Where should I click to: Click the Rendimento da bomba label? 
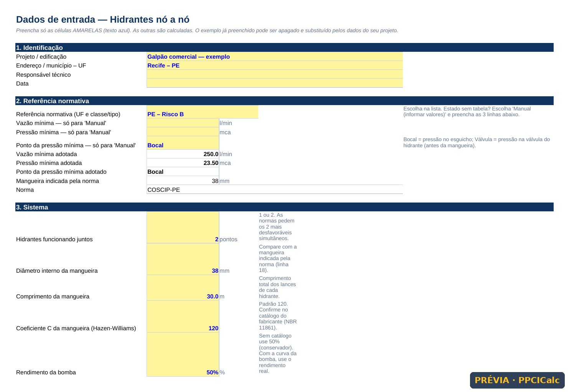[46, 372]
